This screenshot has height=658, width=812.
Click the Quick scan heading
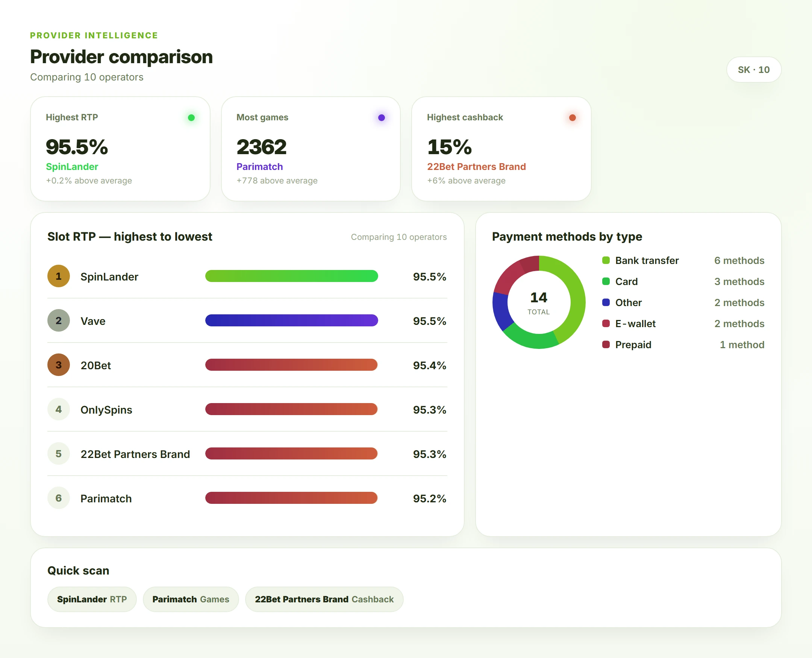tap(79, 570)
